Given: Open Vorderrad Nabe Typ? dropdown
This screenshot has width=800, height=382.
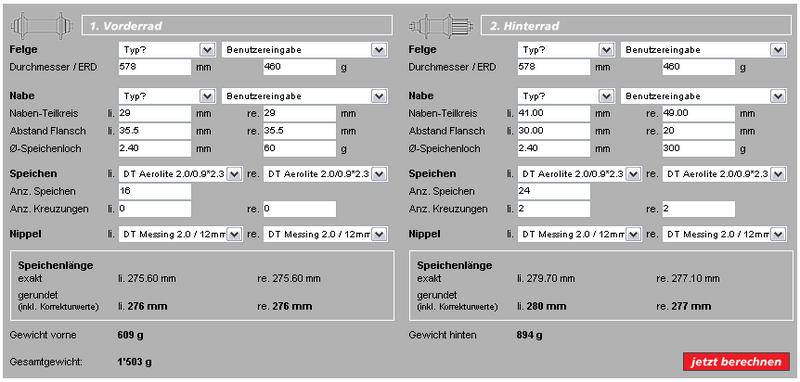Looking at the screenshot, I should point(166,96).
